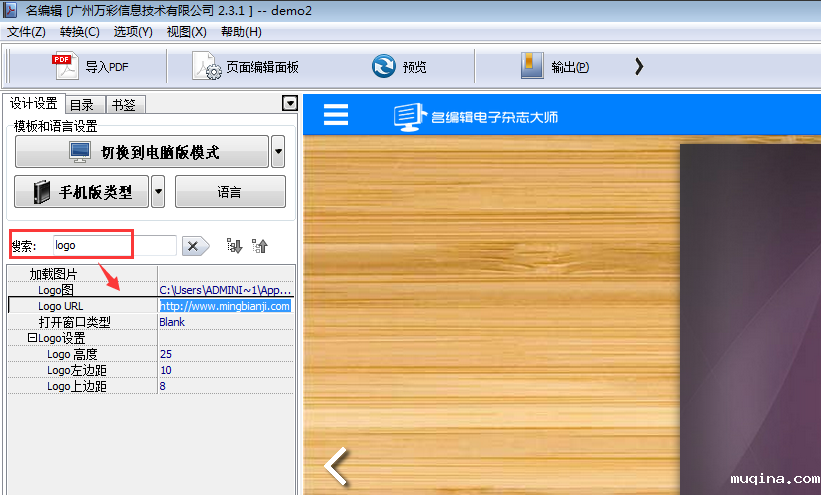Click the search field containing logo
This screenshot has width=821, height=495.
(x=113, y=245)
